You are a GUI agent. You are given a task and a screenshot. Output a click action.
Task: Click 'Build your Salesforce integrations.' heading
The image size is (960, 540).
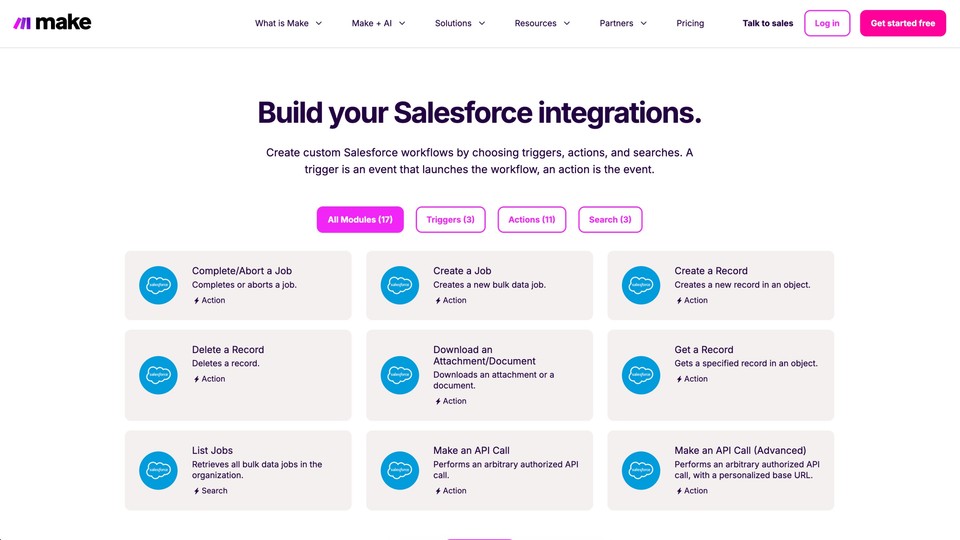point(479,113)
